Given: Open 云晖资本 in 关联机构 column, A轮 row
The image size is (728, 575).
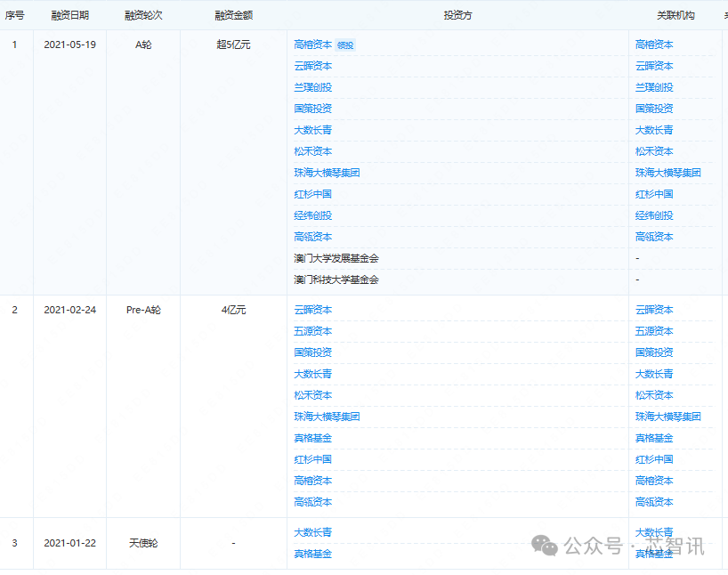Looking at the screenshot, I should coord(654,66).
